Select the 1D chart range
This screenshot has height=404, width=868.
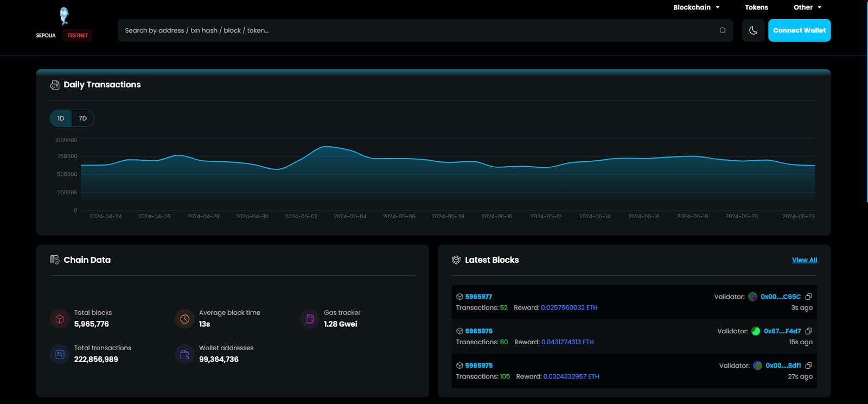[x=61, y=118]
